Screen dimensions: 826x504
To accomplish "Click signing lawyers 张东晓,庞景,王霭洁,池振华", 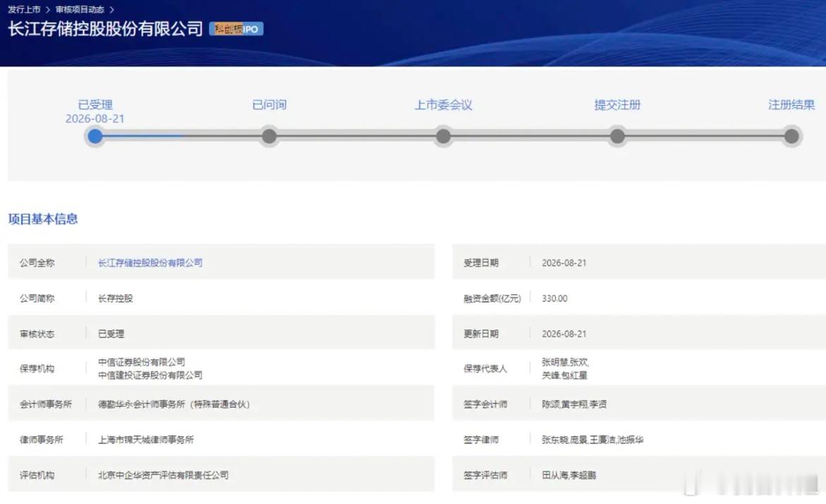I will click(592, 439).
